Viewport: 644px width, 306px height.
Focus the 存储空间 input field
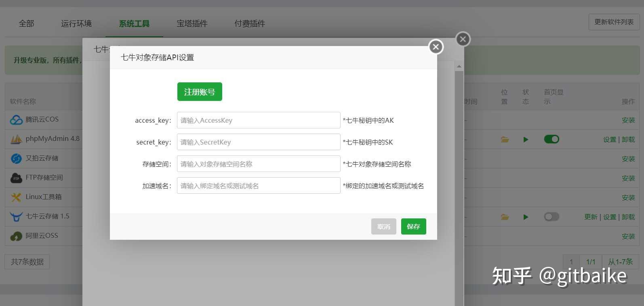259,164
